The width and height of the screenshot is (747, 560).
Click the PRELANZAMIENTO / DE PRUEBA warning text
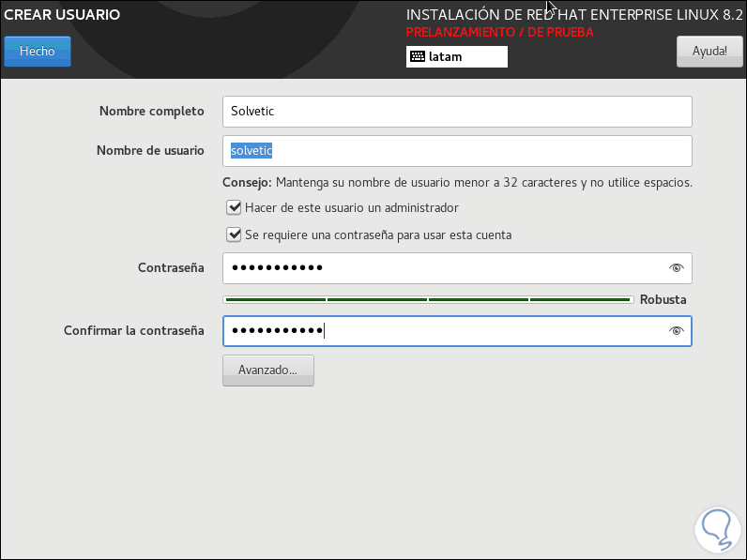[499, 33]
